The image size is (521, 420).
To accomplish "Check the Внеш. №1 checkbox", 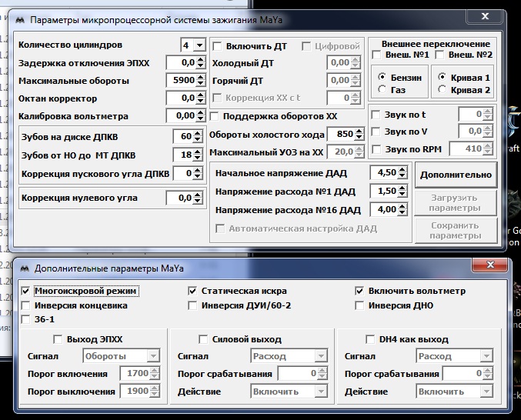I will pos(376,55).
